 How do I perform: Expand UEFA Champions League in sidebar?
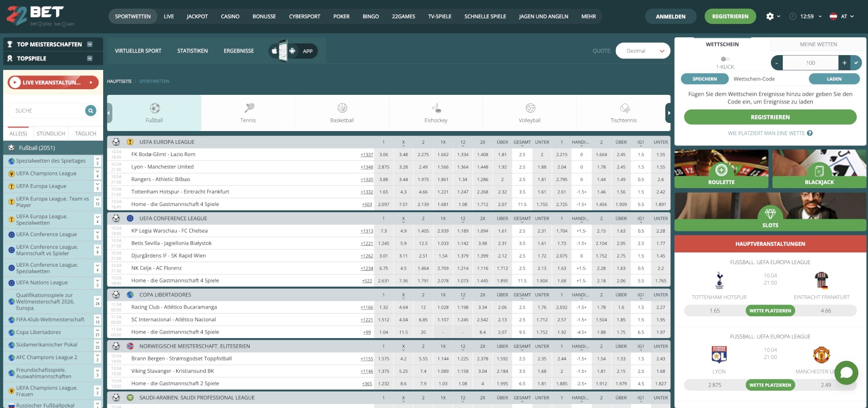[98, 173]
